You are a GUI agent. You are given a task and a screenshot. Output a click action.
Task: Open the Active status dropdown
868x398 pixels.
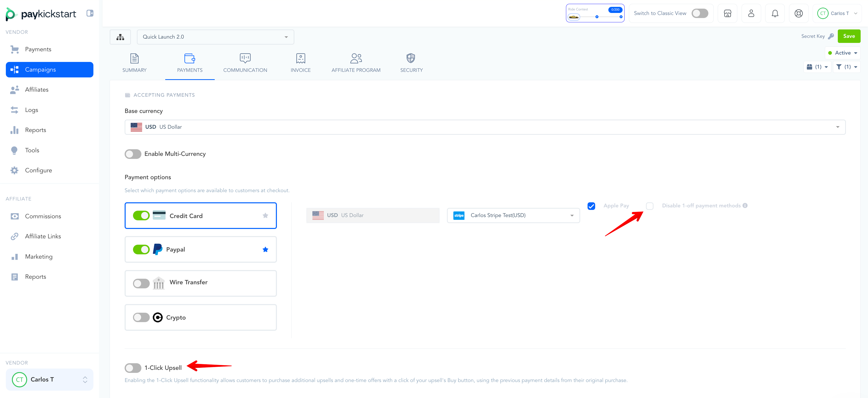pyautogui.click(x=842, y=53)
